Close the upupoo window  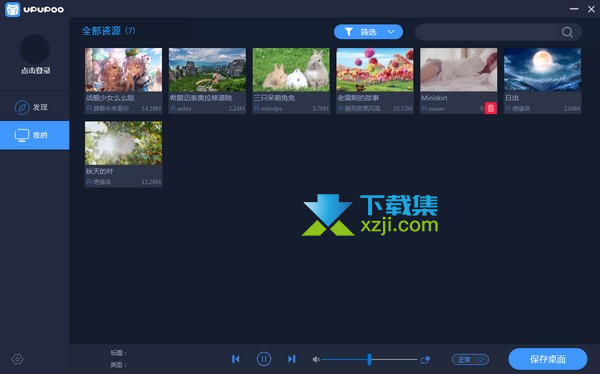tap(591, 9)
